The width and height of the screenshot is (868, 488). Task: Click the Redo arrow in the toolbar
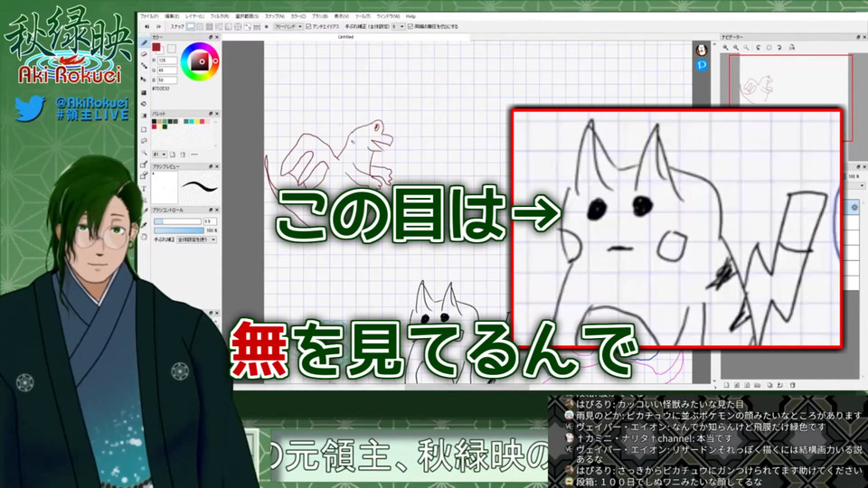158,26
